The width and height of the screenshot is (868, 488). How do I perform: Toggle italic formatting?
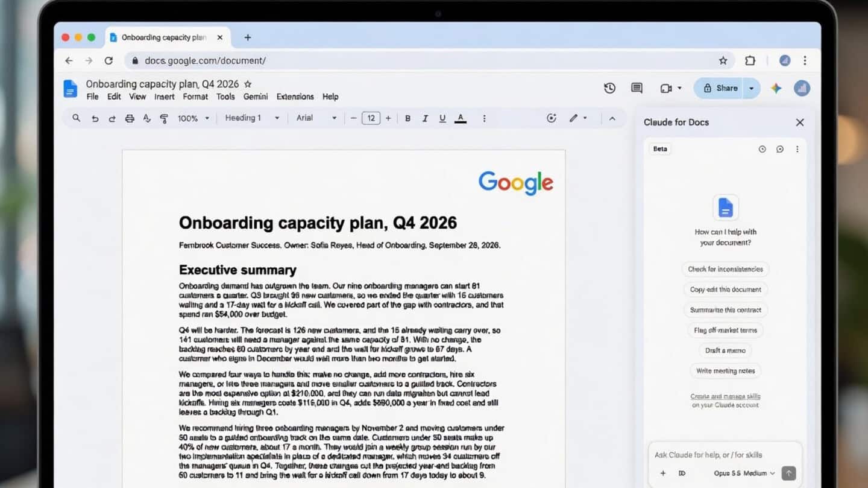point(425,118)
